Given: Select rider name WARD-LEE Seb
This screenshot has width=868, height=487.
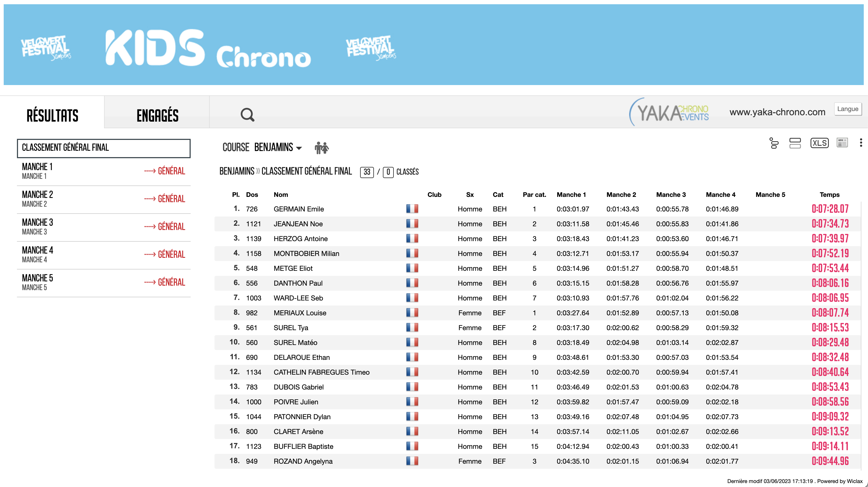Looking at the screenshot, I should pos(298,298).
